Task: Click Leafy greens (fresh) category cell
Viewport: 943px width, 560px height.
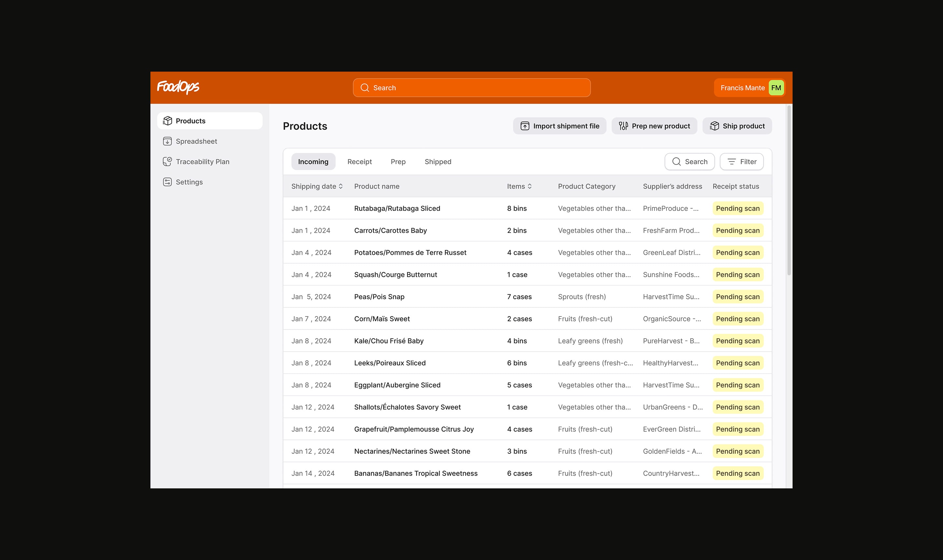Action: [590, 341]
